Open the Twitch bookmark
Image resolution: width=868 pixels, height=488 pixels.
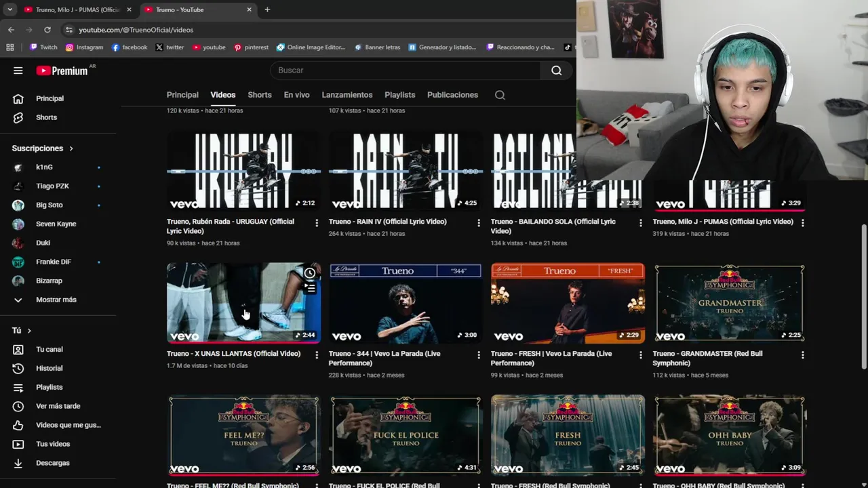click(x=43, y=47)
